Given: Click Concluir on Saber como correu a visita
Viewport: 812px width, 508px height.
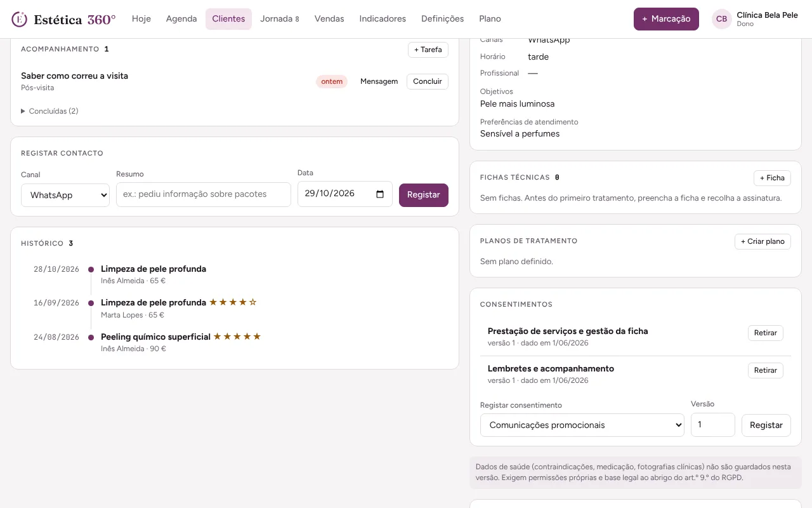Looking at the screenshot, I should (428, 81).
